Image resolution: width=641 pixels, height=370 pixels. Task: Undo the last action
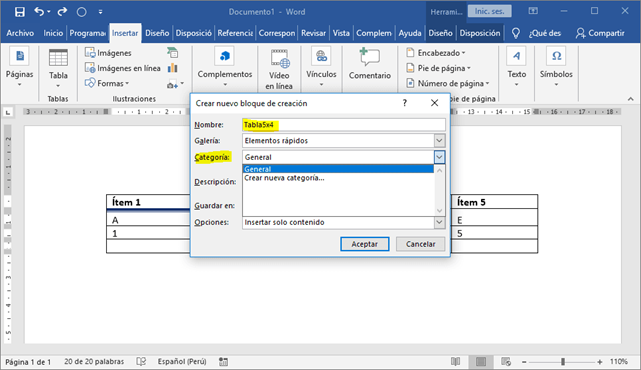pyautogui.click(x=39, y=11)
